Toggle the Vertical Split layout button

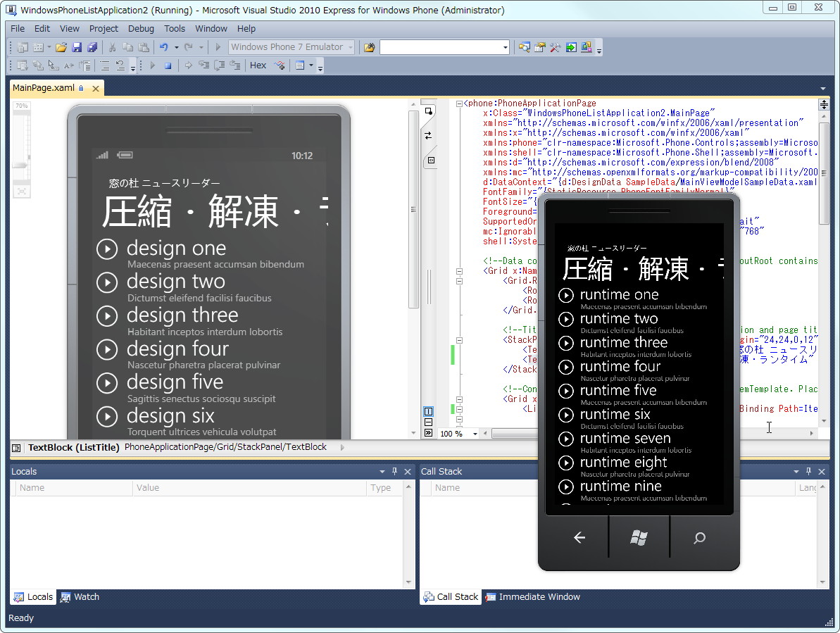(428, 412)
